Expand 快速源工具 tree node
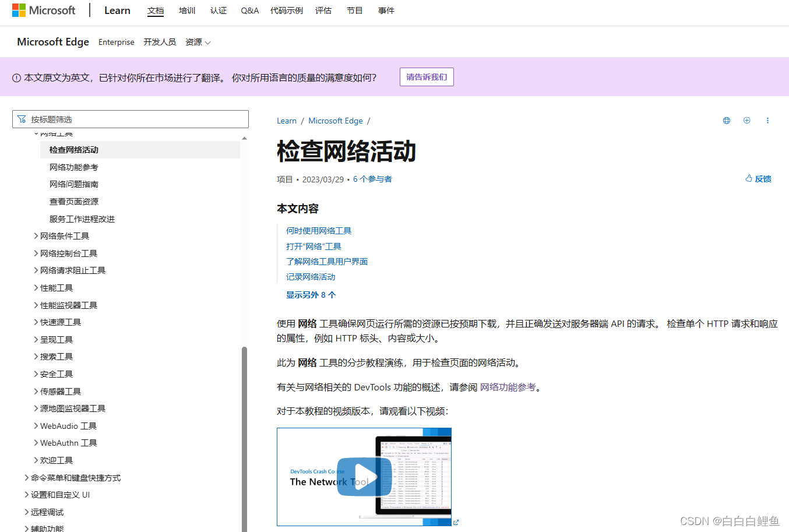 click(36, 322)
